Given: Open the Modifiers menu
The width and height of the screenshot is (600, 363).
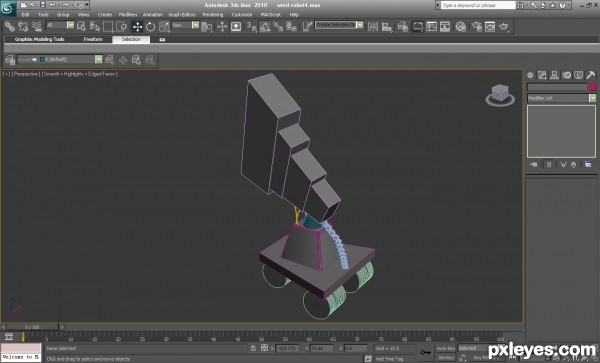Looking at the screenshot, I should coord(128,15).
